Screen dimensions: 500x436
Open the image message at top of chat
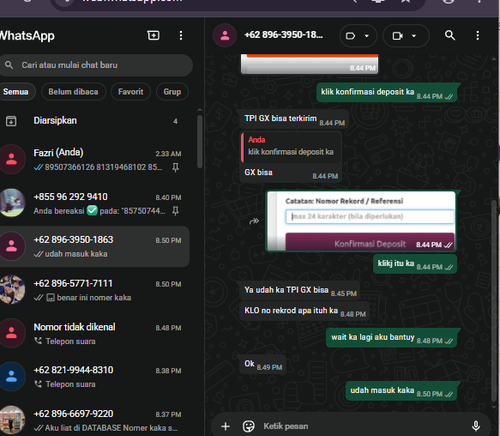pos(309,64)
